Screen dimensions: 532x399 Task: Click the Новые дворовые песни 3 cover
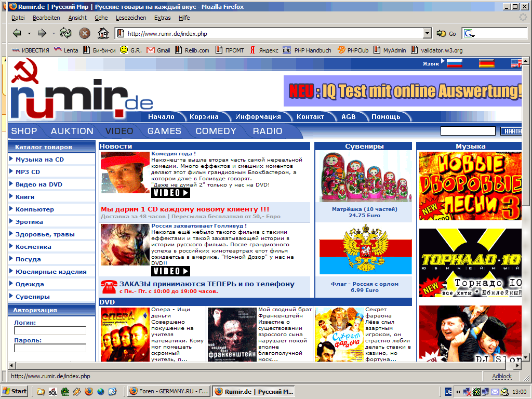pos(470,186)
